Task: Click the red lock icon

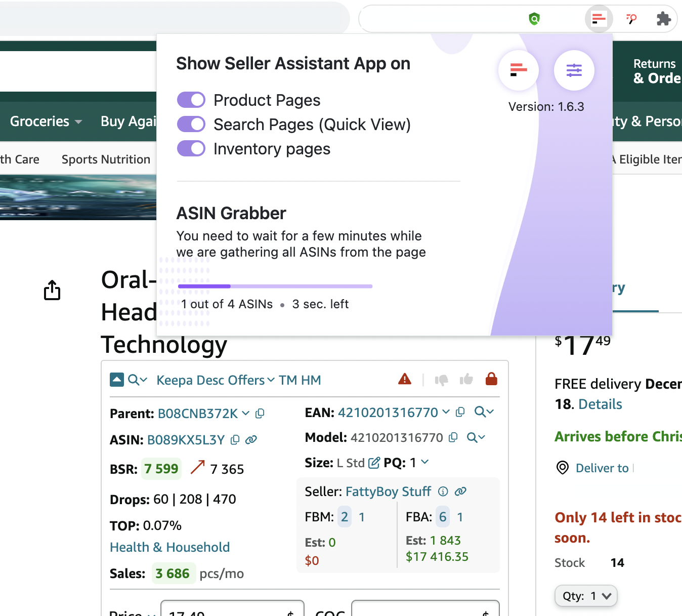Action: (491, 379)
